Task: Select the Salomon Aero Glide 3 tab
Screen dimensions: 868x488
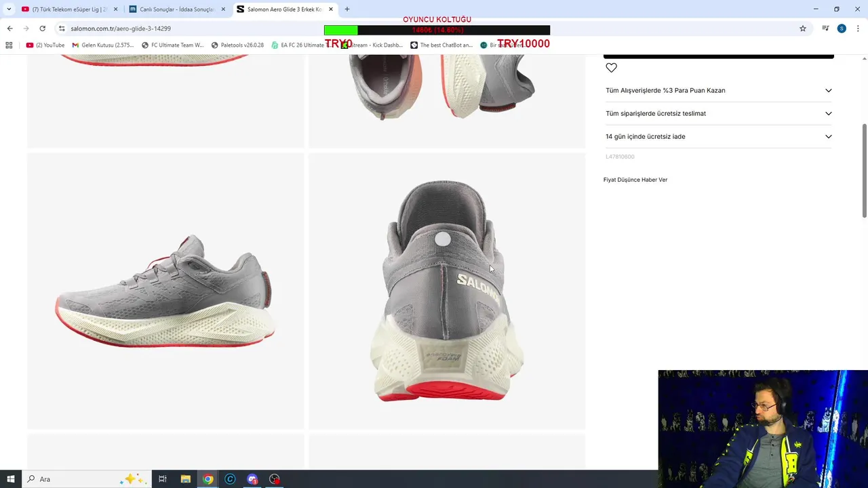Action: (283, 9)
